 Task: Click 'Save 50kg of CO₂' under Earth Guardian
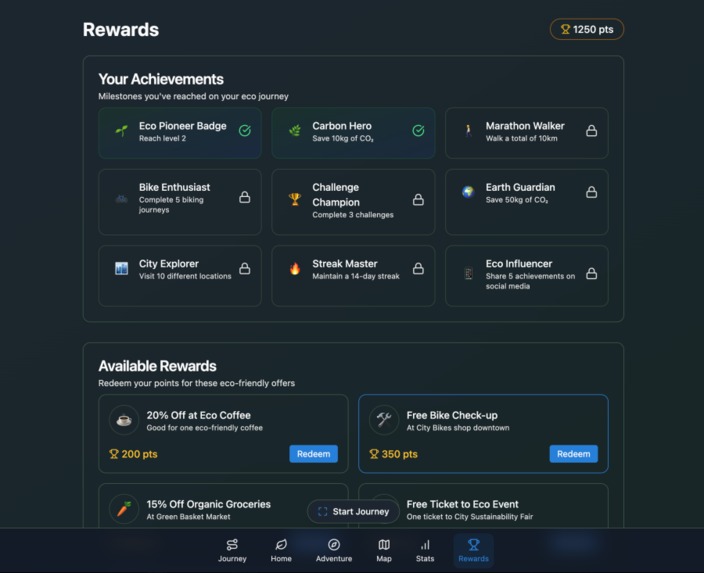(x=516, y=200)
